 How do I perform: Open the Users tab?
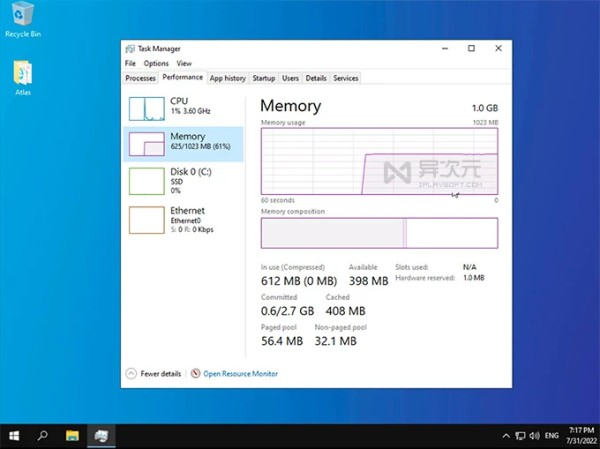click(290, 78)
